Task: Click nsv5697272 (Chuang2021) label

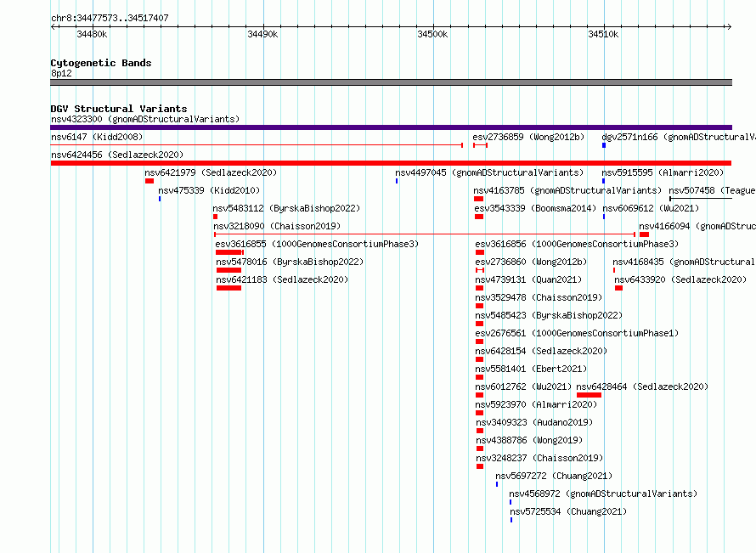Action: pyautogui.click(x=554, y=476)
